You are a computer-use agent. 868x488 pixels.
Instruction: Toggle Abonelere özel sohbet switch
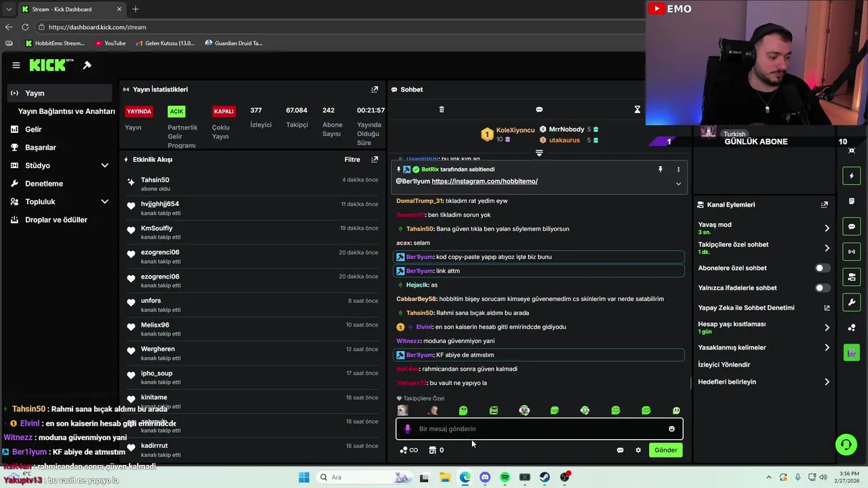pos(822,268)
